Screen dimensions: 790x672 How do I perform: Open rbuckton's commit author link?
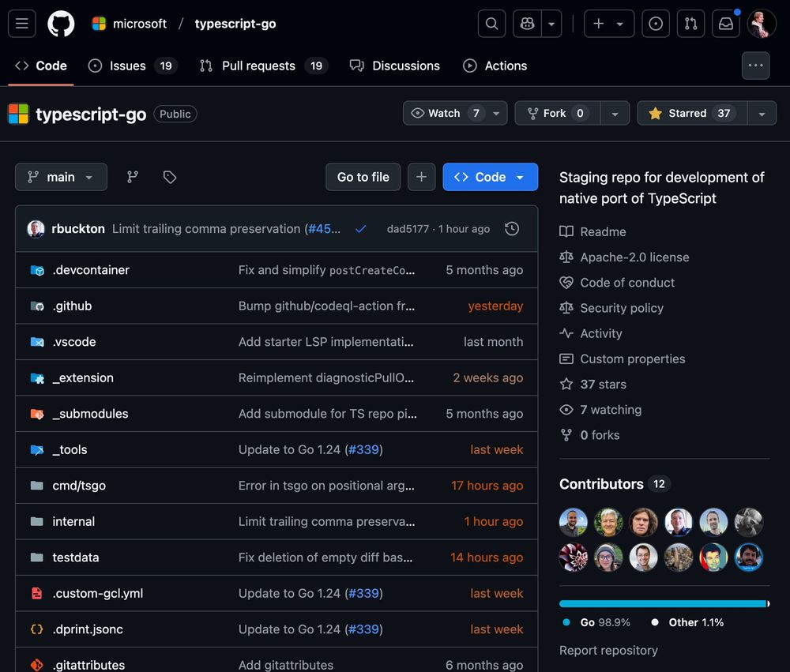point(78,229)
